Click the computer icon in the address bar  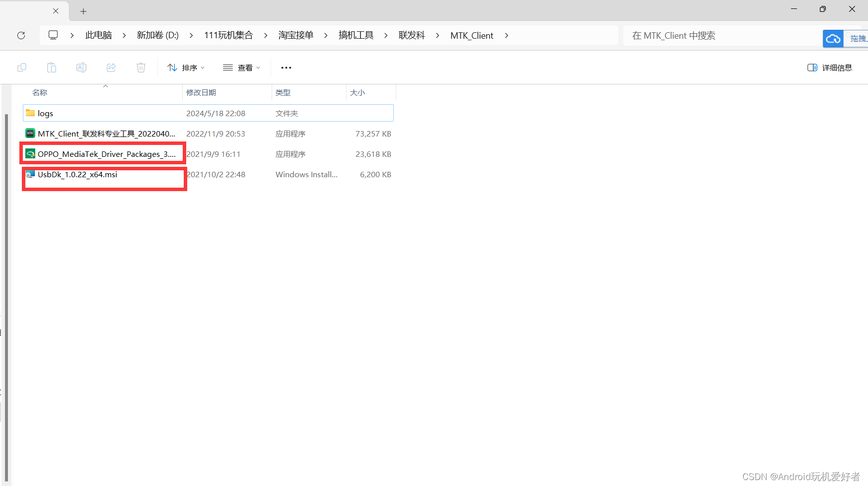pyautogui.click(x=53, y=35)
